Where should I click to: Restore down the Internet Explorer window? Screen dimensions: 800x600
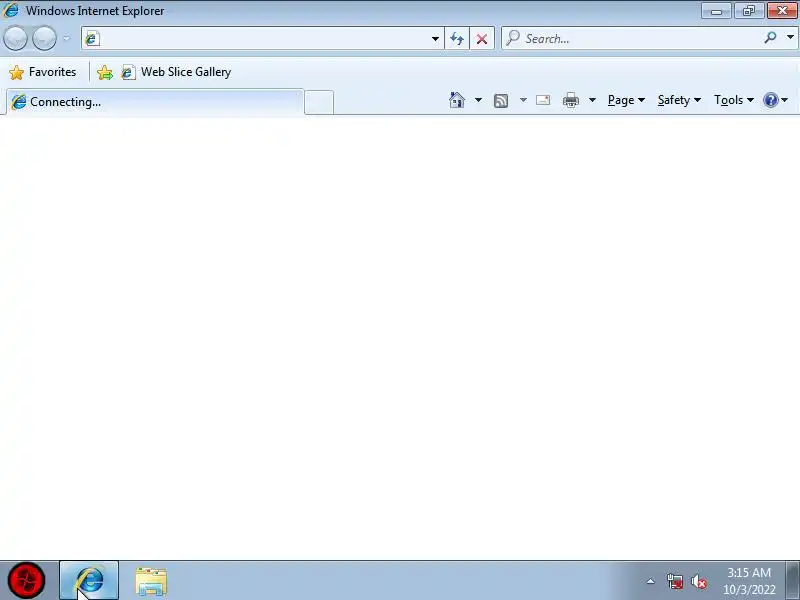[x=748, y=11]
